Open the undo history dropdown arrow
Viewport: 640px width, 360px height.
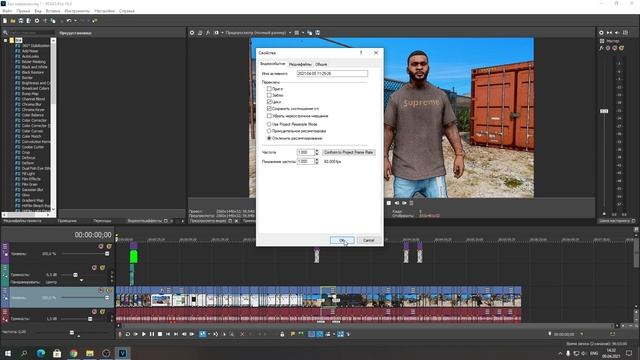(x=75, y=20)
